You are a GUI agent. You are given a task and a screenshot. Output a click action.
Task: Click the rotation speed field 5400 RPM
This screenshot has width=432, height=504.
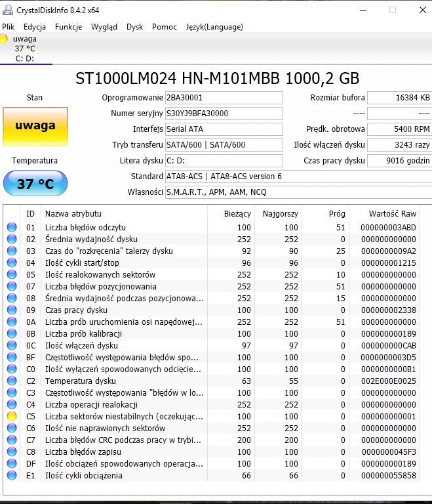click(x=400, y=129)
